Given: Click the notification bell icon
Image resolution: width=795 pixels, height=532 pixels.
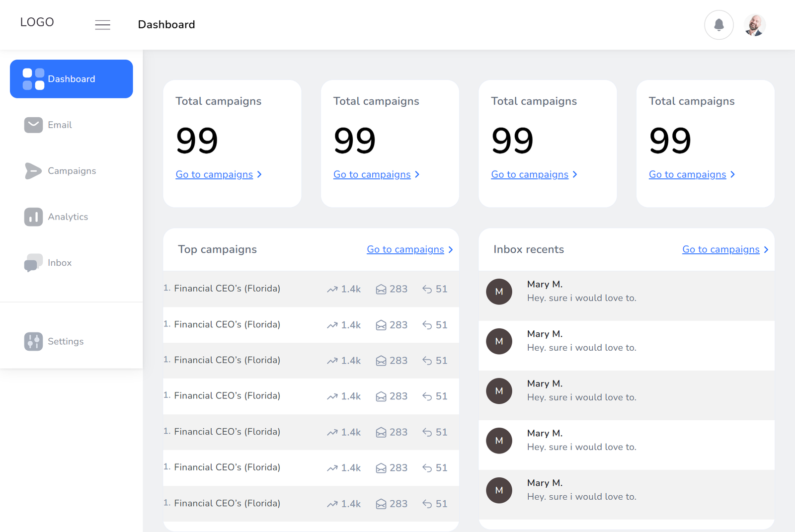Looking at the screenshot, I should (718, 25).
